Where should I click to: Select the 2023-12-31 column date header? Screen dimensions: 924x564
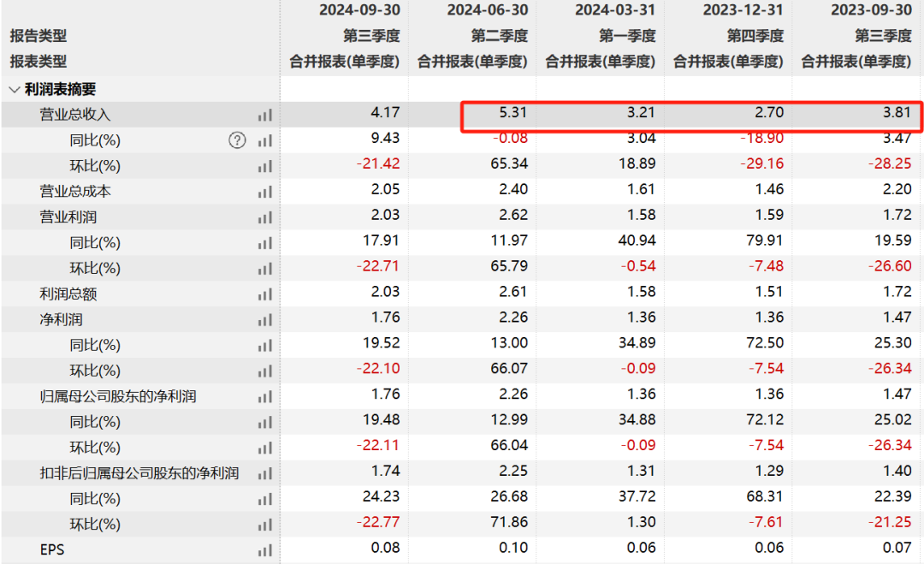(x=743, y=10)
